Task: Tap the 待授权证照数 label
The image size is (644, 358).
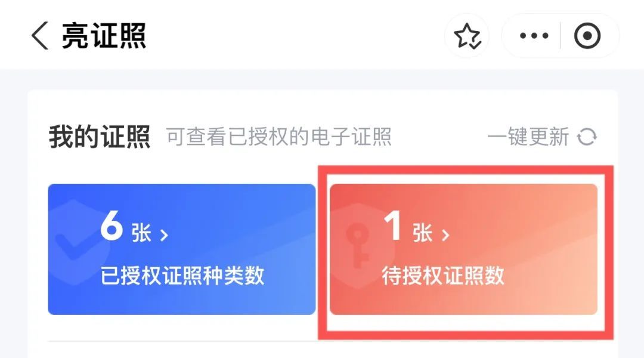Action: pos(443,276)
